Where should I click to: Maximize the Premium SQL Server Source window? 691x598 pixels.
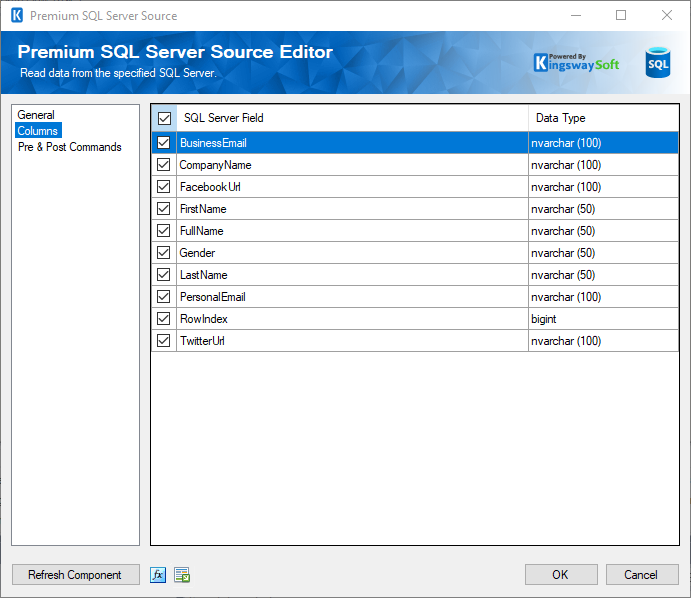tap(621, 15)
